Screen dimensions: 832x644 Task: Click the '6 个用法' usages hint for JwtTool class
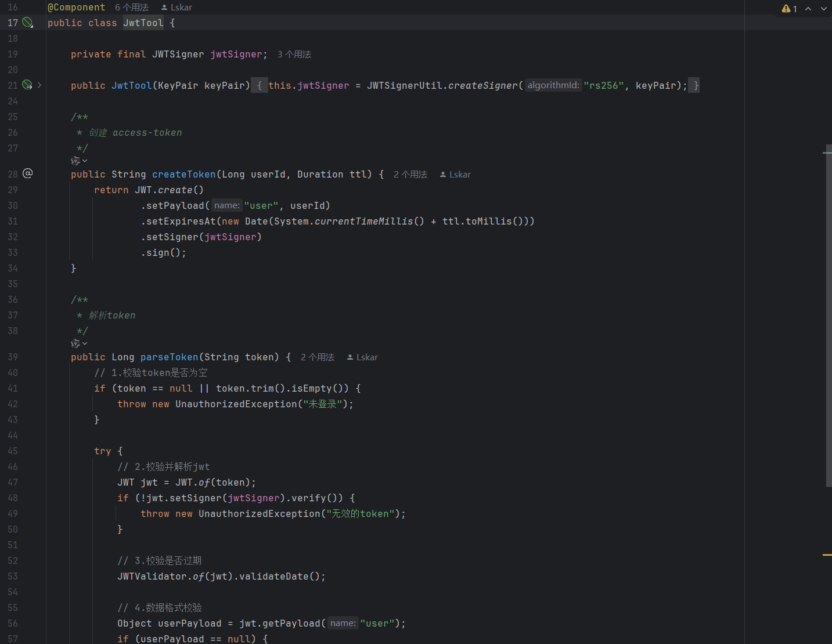132,8
